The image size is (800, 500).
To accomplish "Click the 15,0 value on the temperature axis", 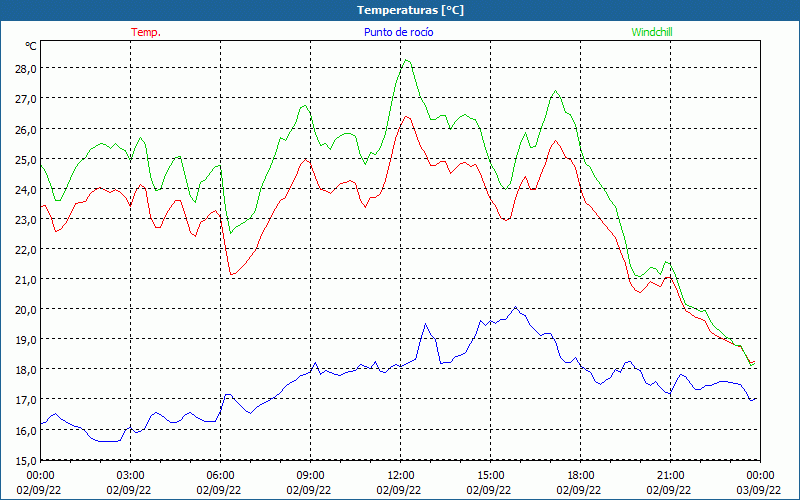I will 25,460.
